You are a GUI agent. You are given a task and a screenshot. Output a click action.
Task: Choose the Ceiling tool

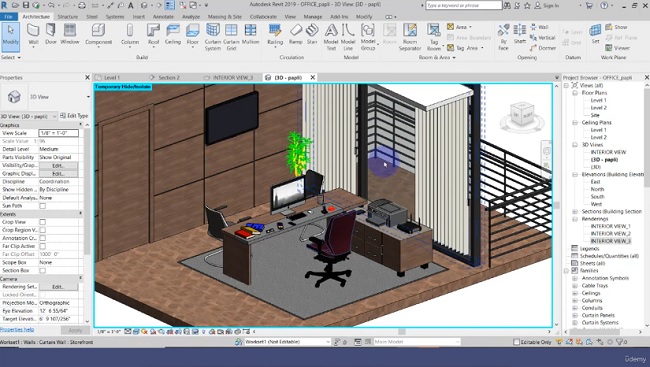[172, 34]
